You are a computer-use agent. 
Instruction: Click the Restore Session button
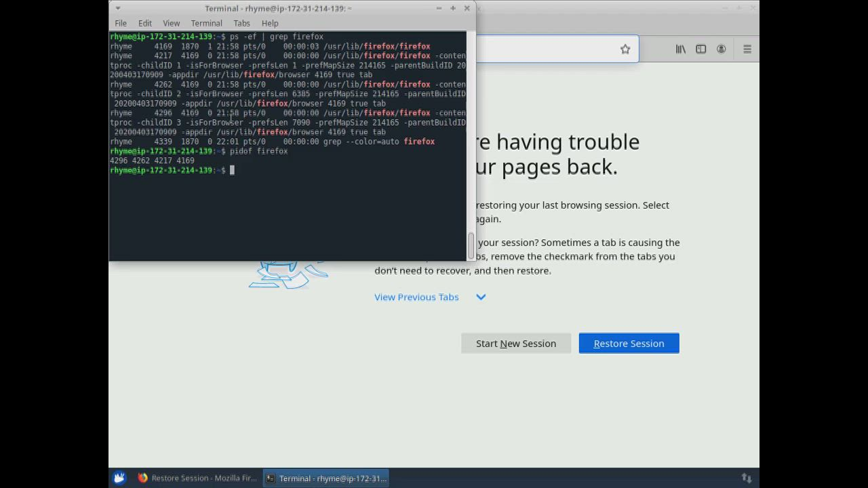[x=629, y=343]
